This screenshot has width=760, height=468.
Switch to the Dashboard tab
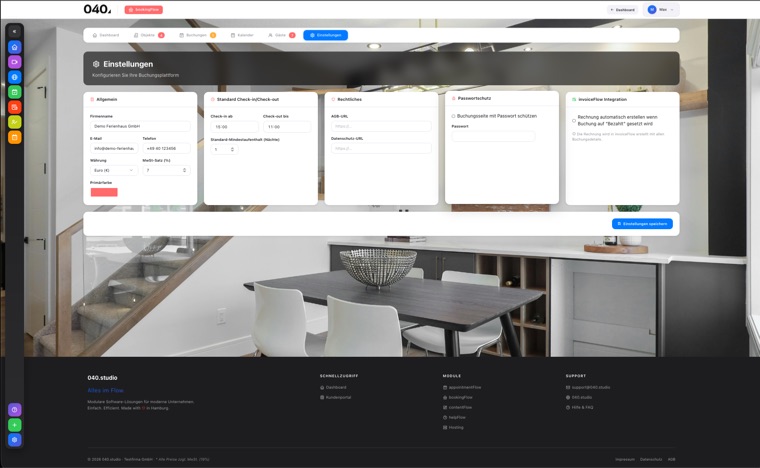point(106,35)
